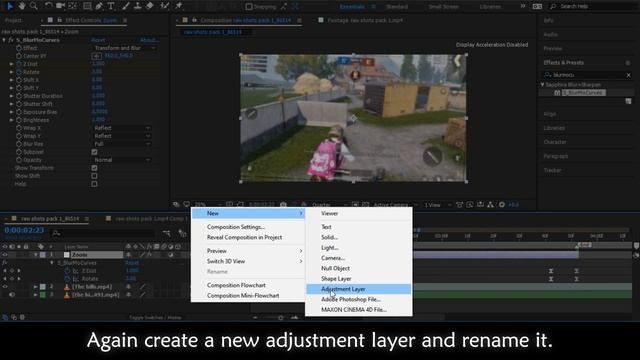Collapse Sapphire Blur+Sharpen category
640x360 pixels.
542,84
